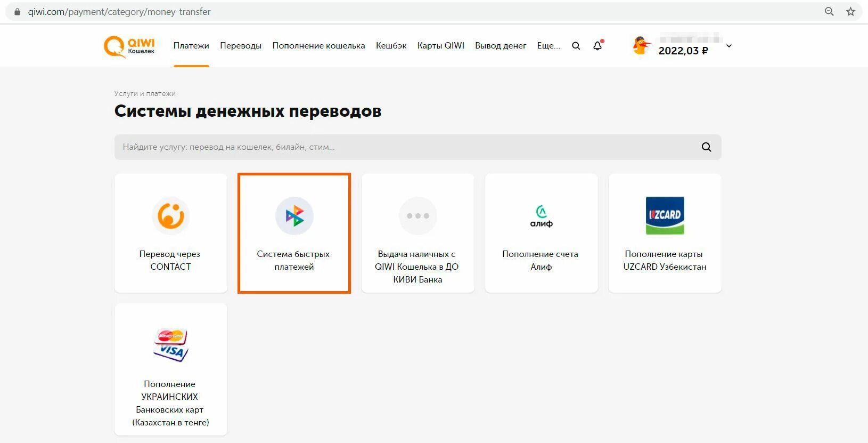Click the Система быстрых платежей triangle logo
Viewport: 868px width, 443px height.
tap(294, 216)
